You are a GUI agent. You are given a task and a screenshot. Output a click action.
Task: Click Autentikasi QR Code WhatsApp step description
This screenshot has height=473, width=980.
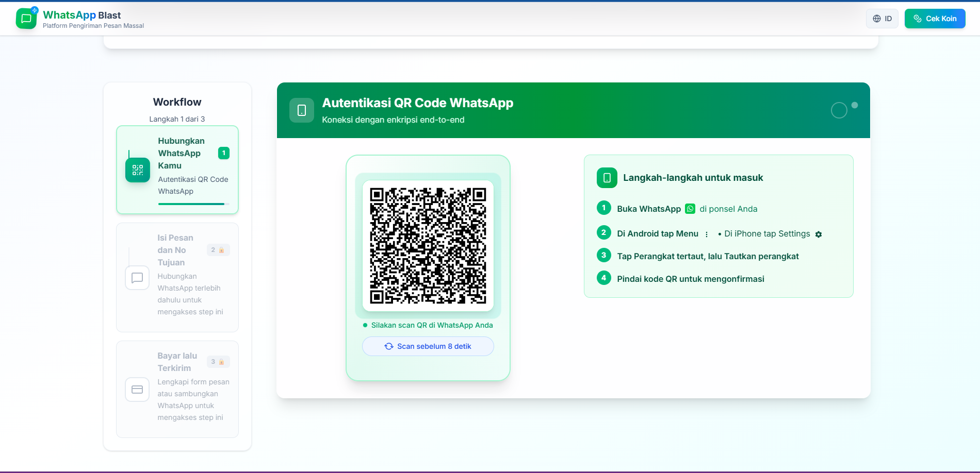click(193, 185)
